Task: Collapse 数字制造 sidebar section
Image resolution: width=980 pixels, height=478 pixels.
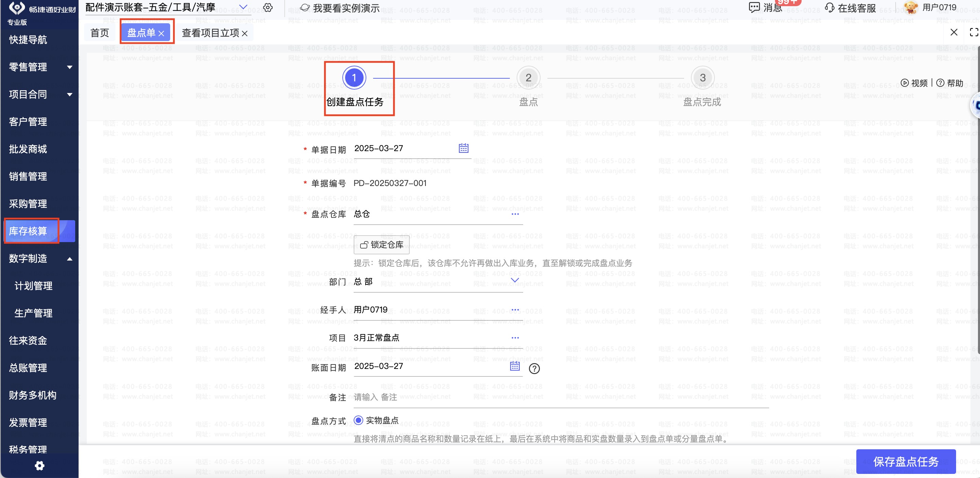Action: coord(70,259)
